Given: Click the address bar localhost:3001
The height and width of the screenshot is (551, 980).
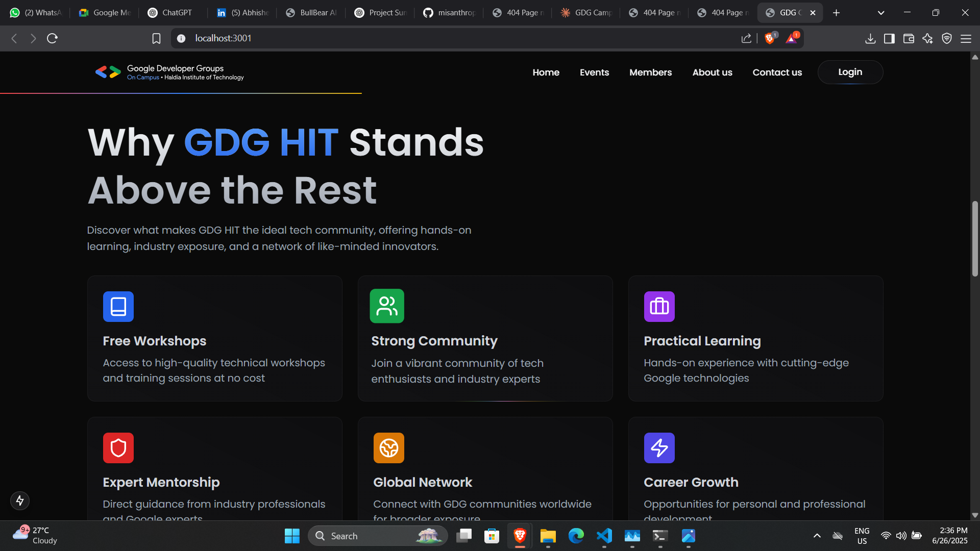Looking at the screenshot, I should pyautogui.click(x=223, y=38).
